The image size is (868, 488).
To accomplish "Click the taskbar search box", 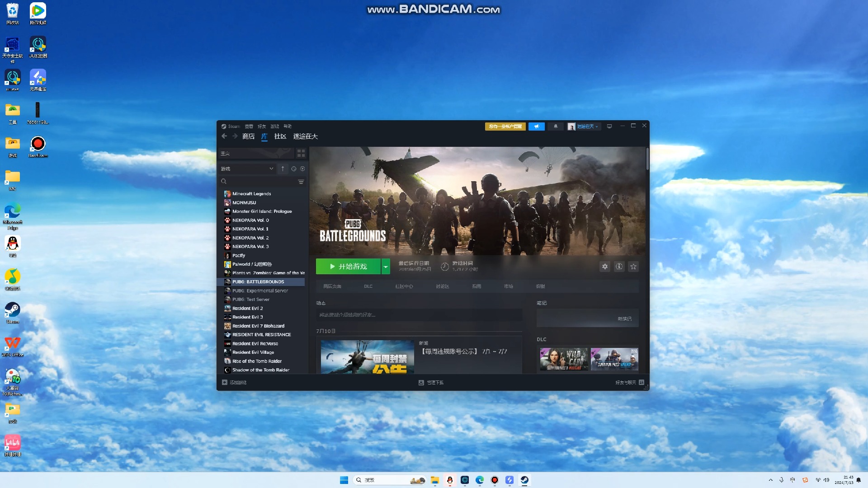I will 390,480.
